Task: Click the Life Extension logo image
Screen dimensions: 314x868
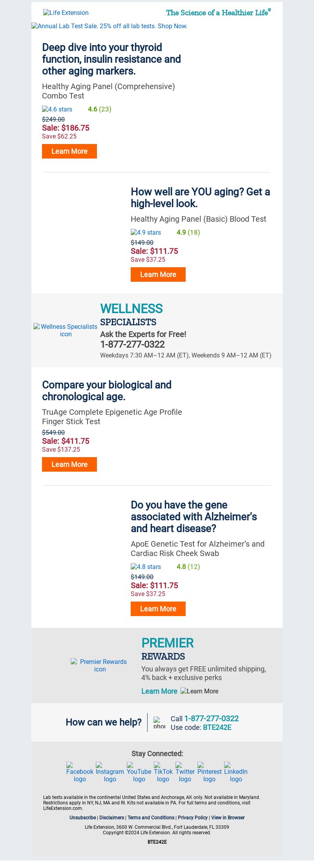Action: tap(66, 13)
